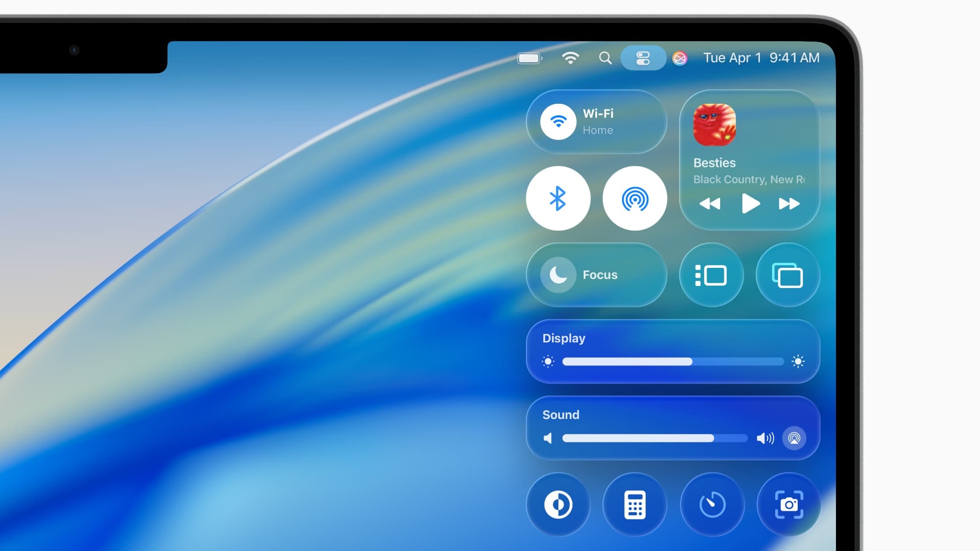Viewport: 980px width, 551px height.
Task: Click the loud speaker icon
Action: (x=765, y=438)
